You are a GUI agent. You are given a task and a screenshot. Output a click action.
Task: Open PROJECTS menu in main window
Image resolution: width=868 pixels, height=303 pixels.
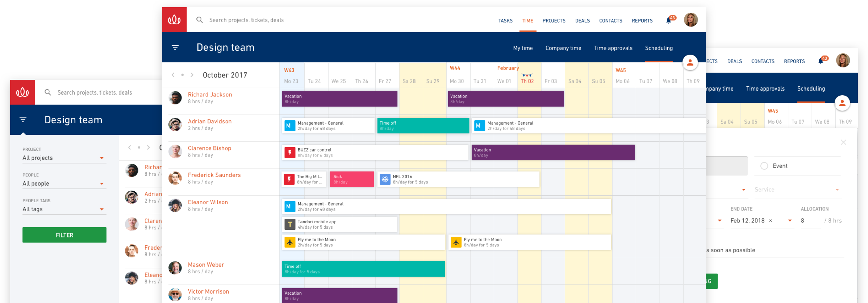pyautogui.click(x=554, y=21)
